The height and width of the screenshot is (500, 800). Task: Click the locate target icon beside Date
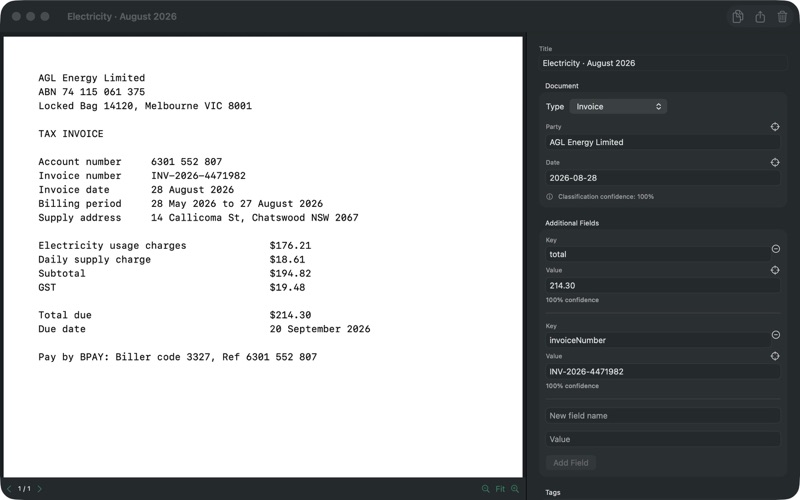[774, 162]
